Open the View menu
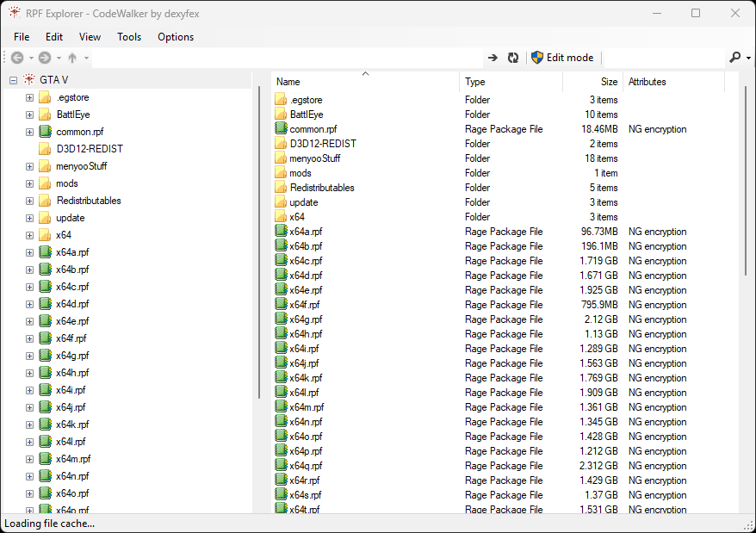The width and height of the screenshot is (756, 533). coord(90,37)
